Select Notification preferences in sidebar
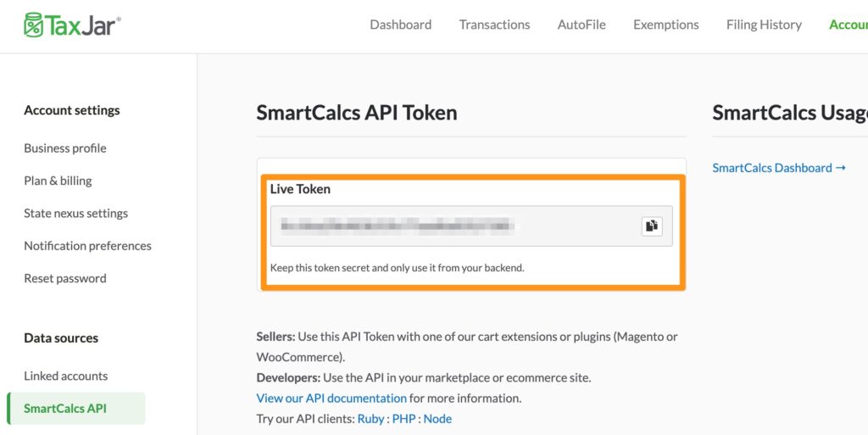 (87, 246)
